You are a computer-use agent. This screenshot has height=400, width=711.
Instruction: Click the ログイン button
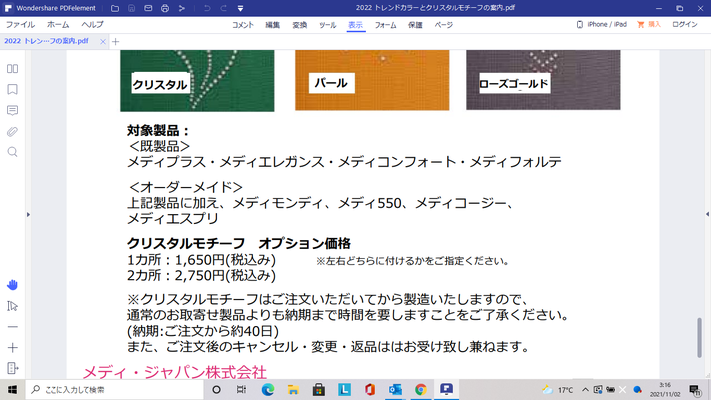point(685,24)
